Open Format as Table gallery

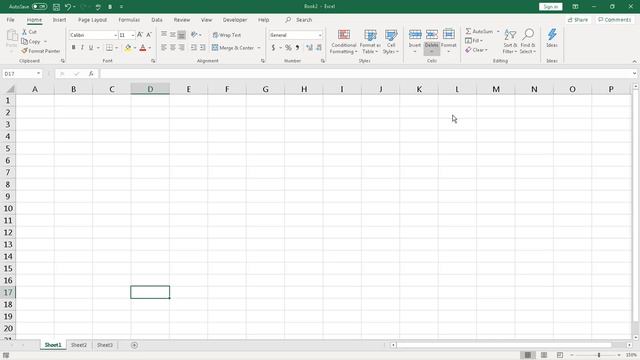coord(370,41)
